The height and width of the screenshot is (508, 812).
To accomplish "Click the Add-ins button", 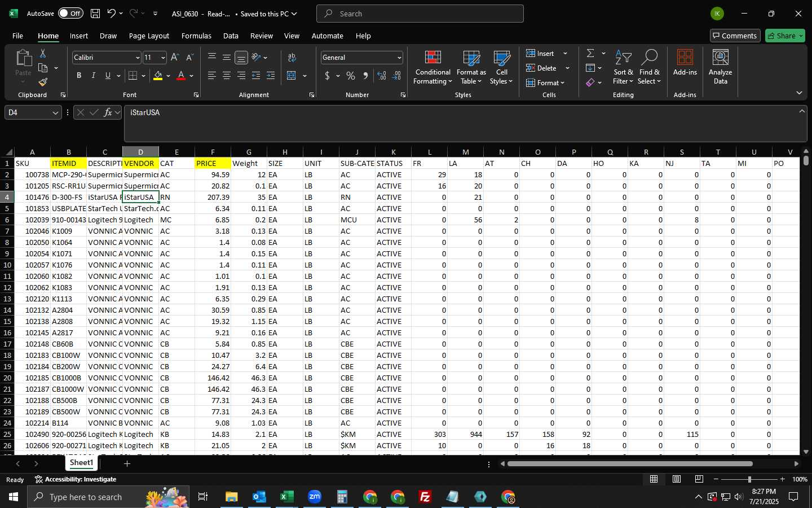I will (x=685, y=63).
